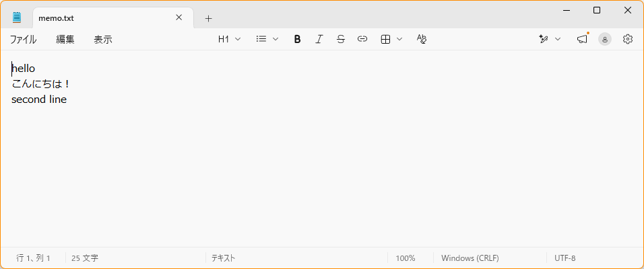Click the account profile icon
Image resolution: width=644 pixels, height=269 pixels.
(604, 40)
